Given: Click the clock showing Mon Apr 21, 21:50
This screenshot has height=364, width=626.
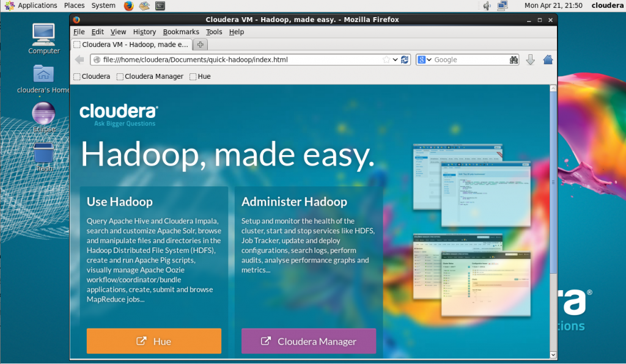Looking at the screenshot, I should pyautogui.click(x=553, y=5).
